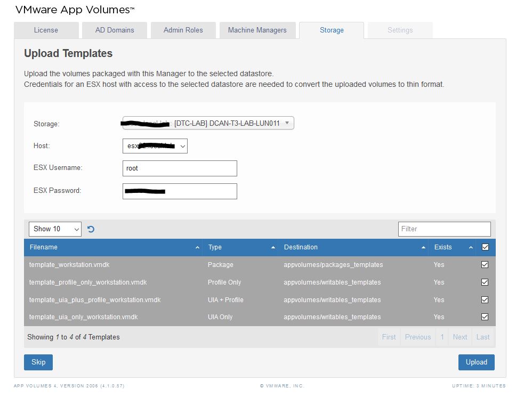Select page number 1
Image resolution: width=532 pixels, height=405 pixels.
click(x=442, y=337)
